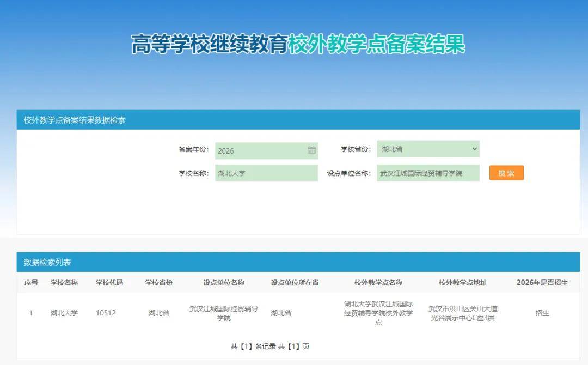Click the 数据检索列表 panel header
The height and width of the screenshot is (365, 588).
(x=298, y=262)
